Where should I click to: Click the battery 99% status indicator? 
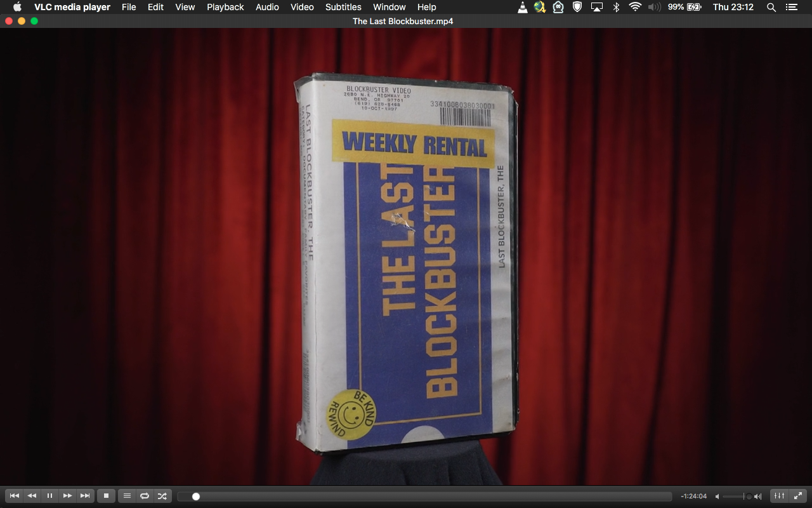(684, 7)
